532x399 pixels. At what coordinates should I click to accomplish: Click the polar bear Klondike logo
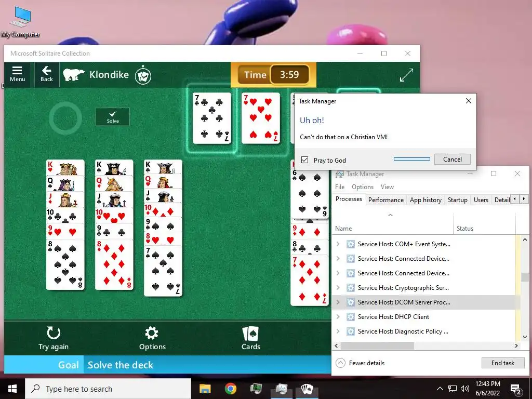[x=74, y=75]
